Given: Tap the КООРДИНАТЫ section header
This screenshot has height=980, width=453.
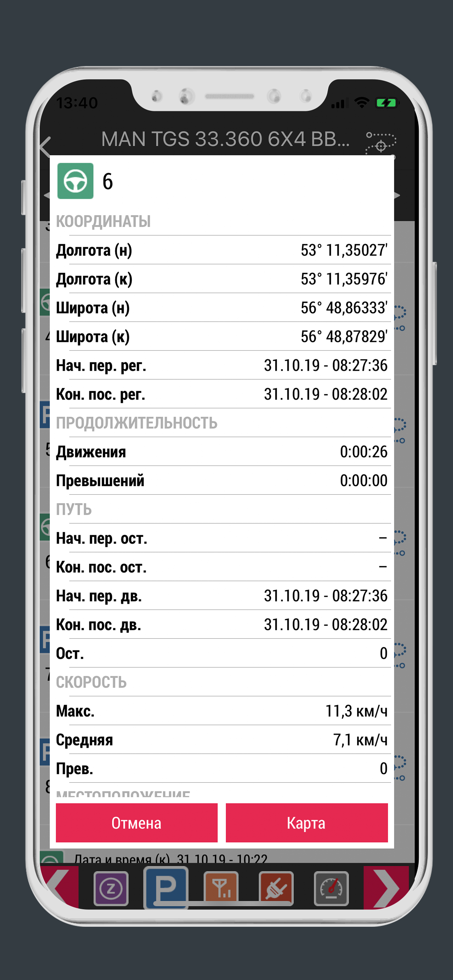Looking at the screenshot, I should [104, 221].
